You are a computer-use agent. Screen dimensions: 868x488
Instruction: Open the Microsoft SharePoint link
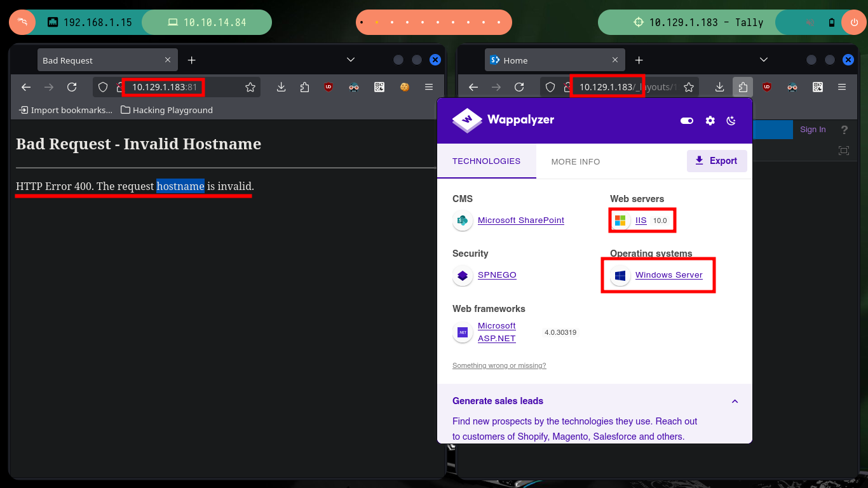pyautogui.click(x=521, y=220)
